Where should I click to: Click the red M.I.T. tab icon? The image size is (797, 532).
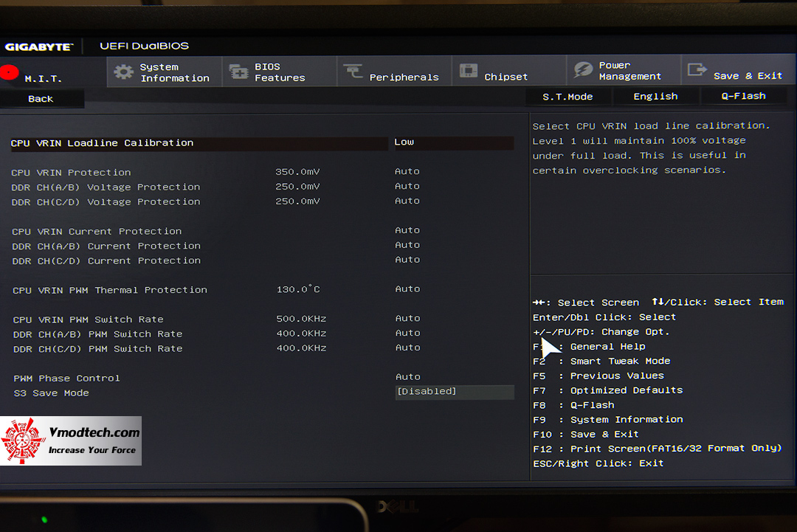click(9, 72)
